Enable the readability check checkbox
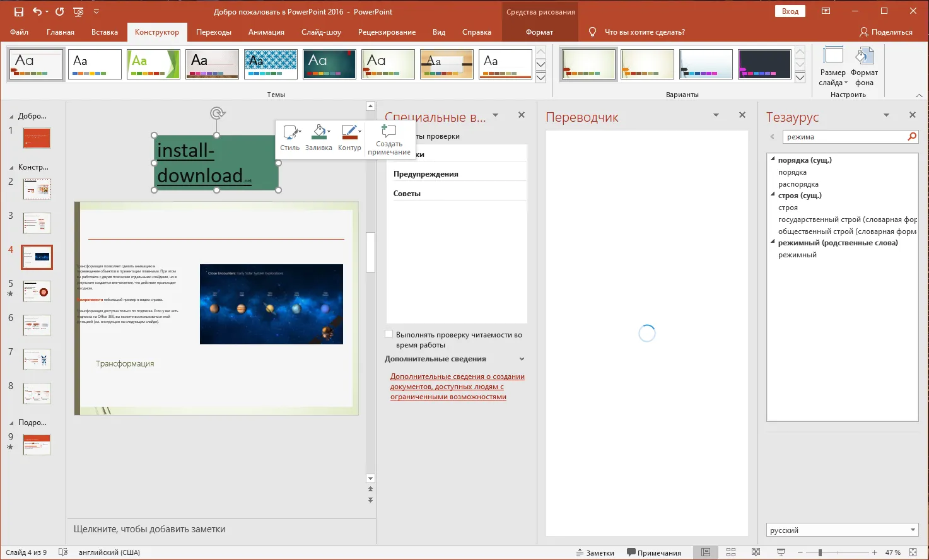Viewport: 929px width, 560px height. [389, 335]
